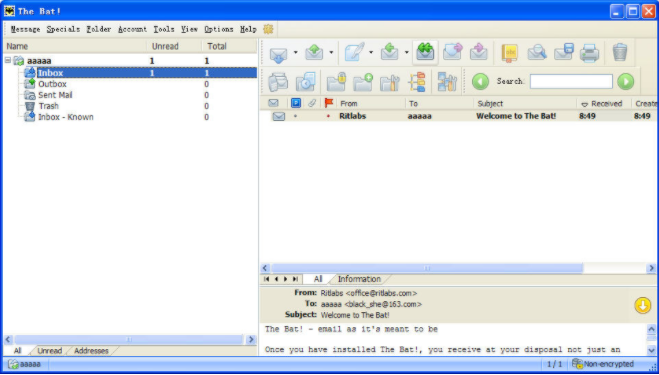Open the View menu

click(190, 29)
